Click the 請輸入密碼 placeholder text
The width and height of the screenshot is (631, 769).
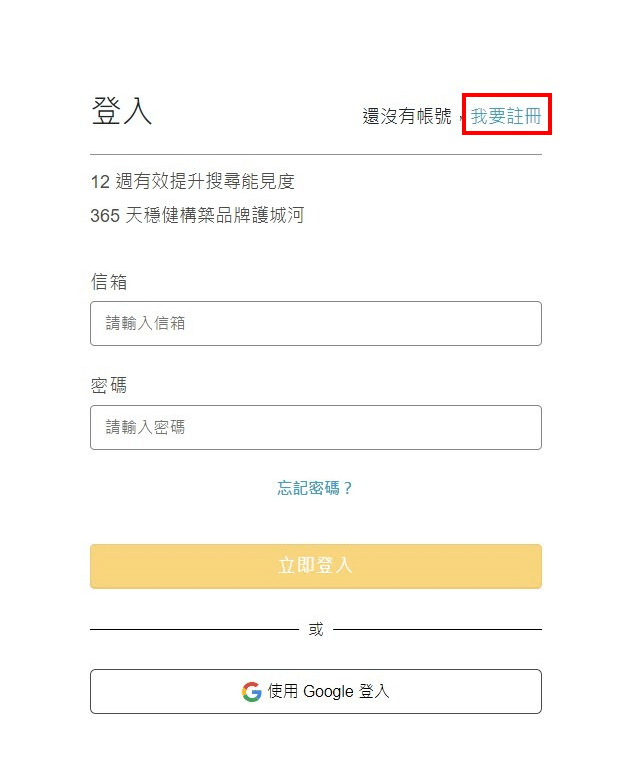pyautogui.click(x=146, y=428)
